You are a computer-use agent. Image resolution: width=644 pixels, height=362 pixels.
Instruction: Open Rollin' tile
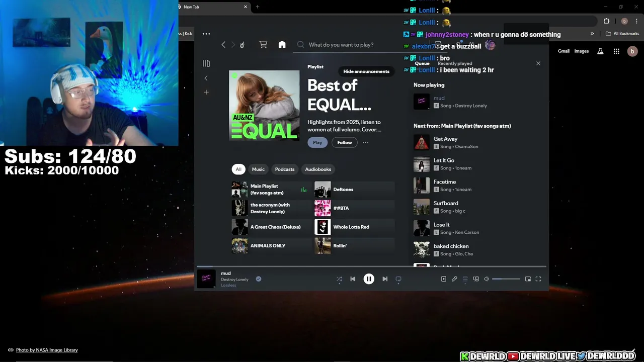[355, 246]
